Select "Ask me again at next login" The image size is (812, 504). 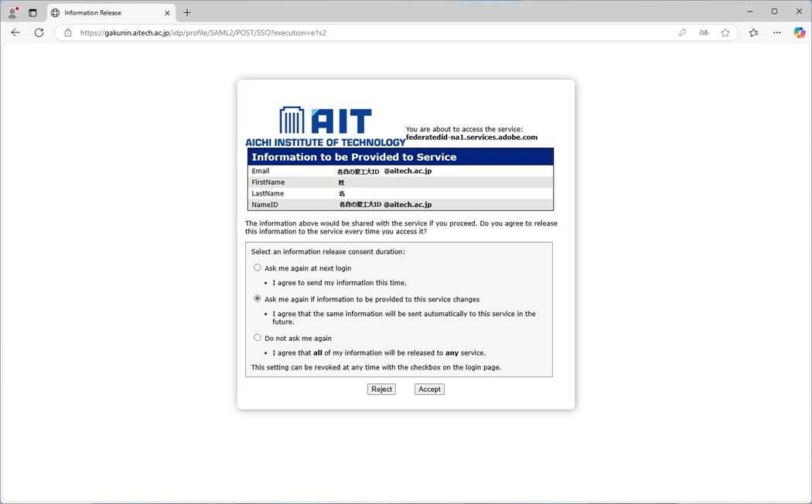coord(258,267)
